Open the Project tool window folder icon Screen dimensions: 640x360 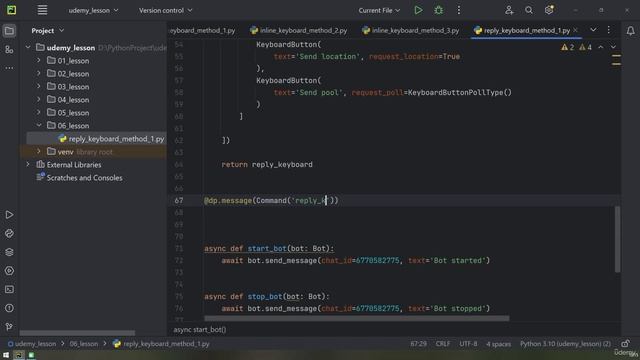click(9, 31)
